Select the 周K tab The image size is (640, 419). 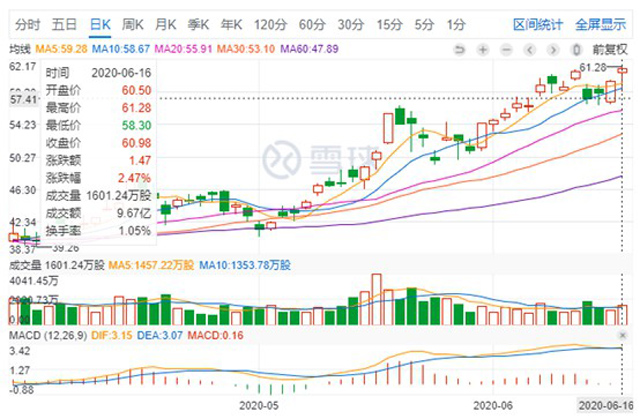tap(133, 24)
